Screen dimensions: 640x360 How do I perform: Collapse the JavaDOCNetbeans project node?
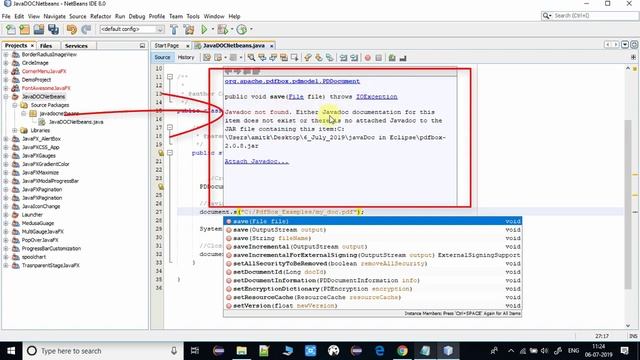click(6, 97)
